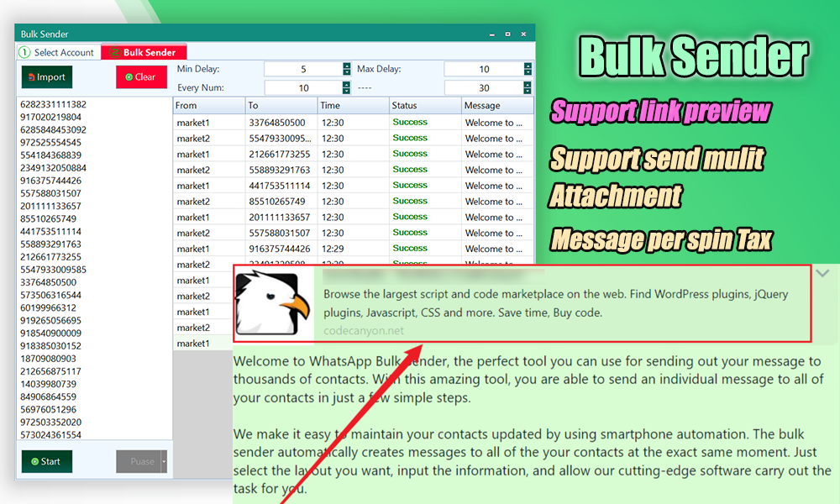Viewport: 840px width, 504px height.
Task: Click the 2 badge on Bulk Sender tab
Action: (115, 51)
